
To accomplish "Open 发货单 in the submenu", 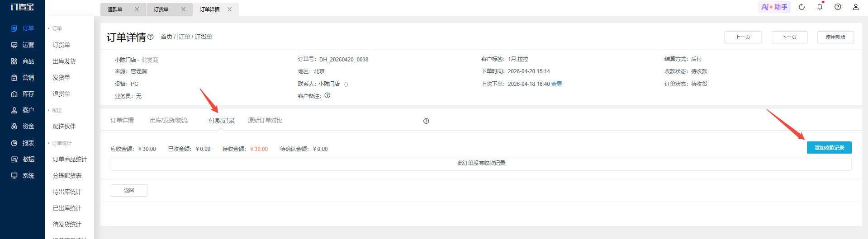I will [61, 78].
